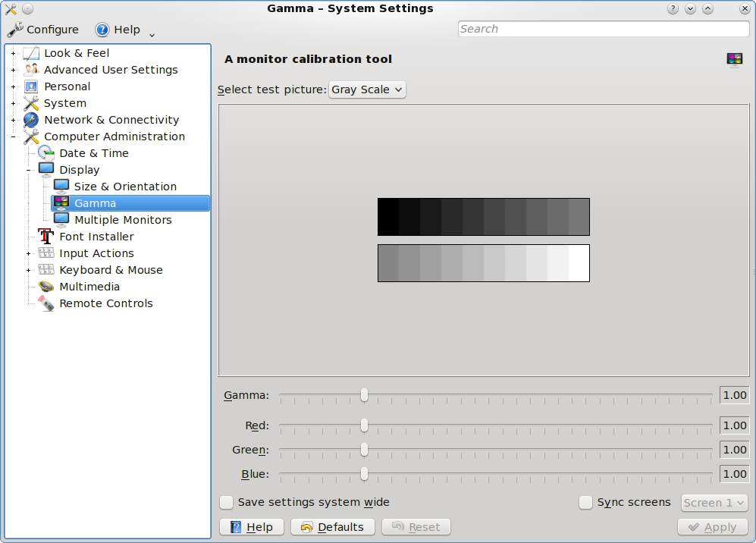The image size is (756, 543).
Task: Click the Gamma color monitor icon in tree
Action: coord(61,203)
